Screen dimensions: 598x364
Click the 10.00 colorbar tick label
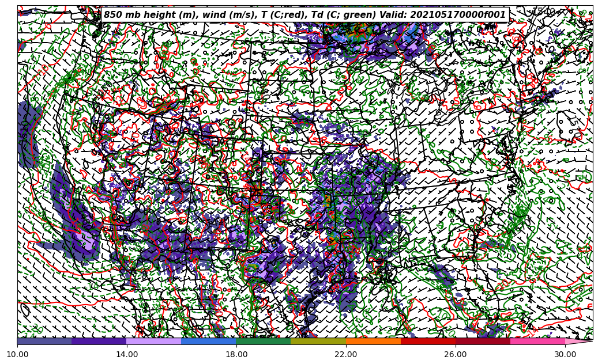click(x=17, y=354)
